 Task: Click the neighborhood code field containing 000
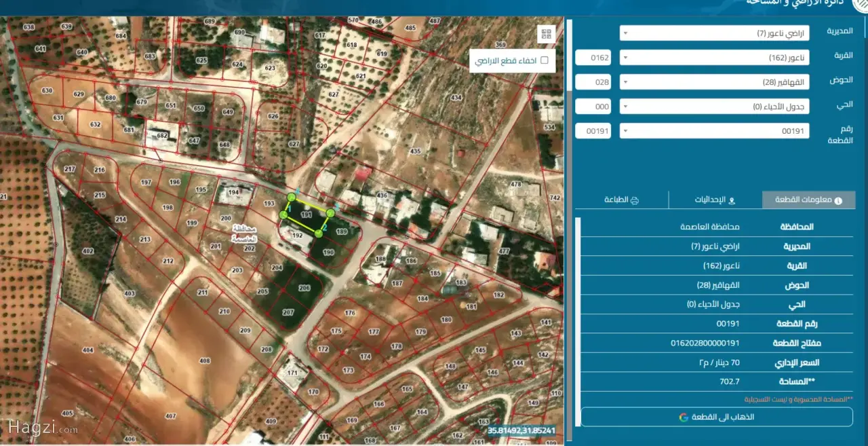pyautogui.click(x=593, y=107)
